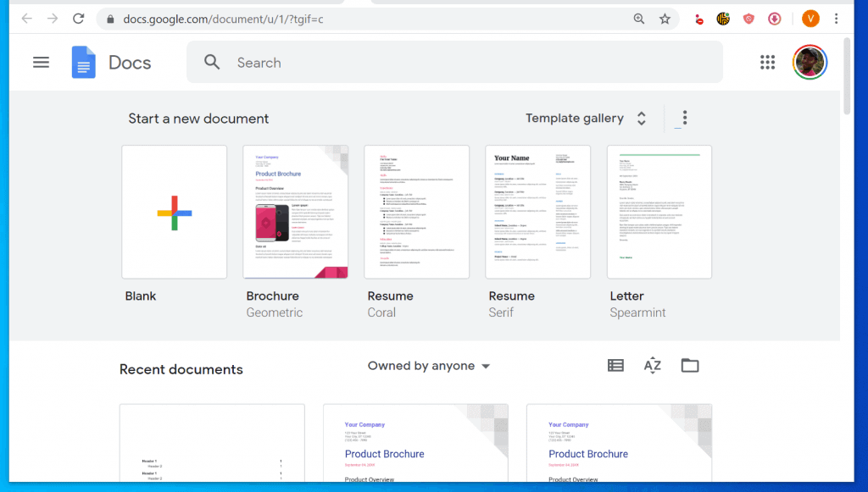Switch to list view layout

pos(615,366)
